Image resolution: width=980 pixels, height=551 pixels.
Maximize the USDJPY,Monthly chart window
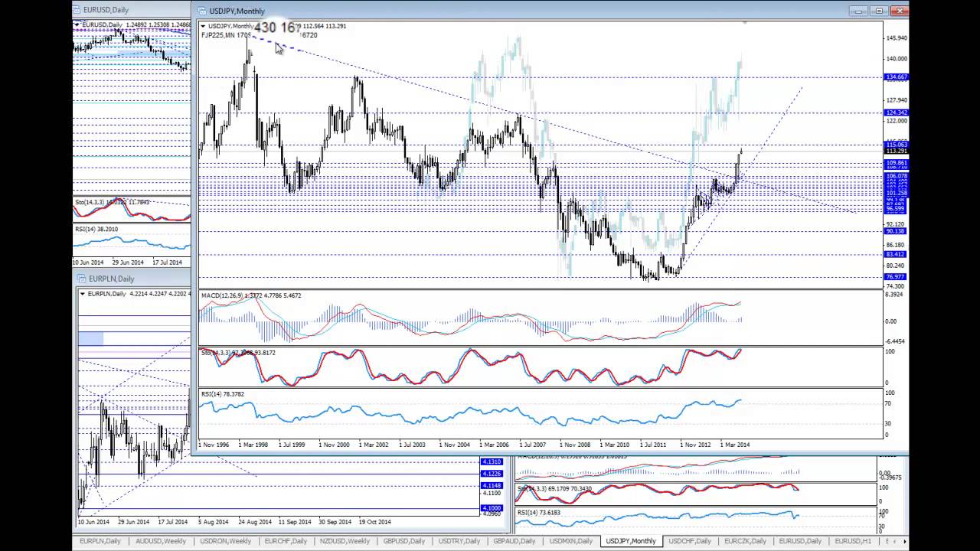879,11
